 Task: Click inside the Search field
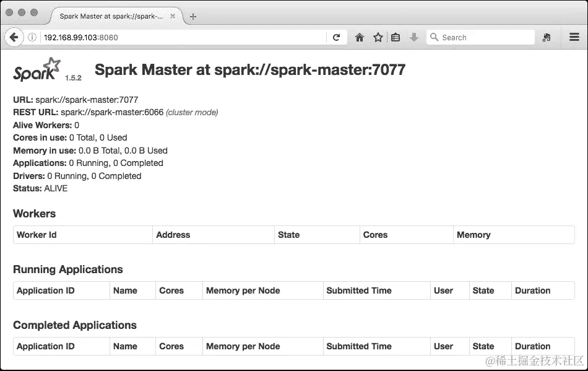(x=483, y=37)
